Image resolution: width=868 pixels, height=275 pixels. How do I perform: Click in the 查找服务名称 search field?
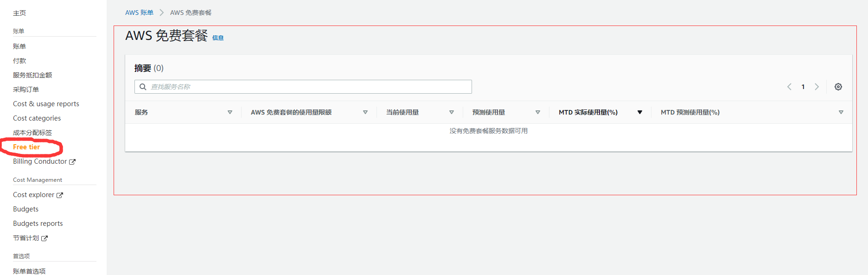pyautogui.click(x=303, y=87)
